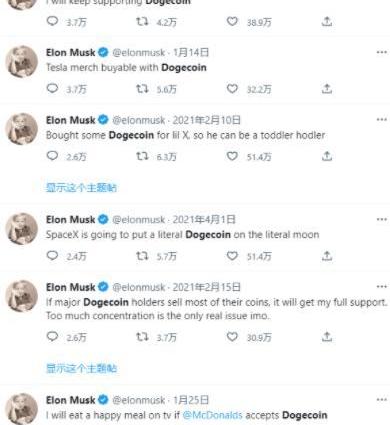Like the Tesla merch Dogecoin tweet
This screenshot has height=425, width=390.
232,89
